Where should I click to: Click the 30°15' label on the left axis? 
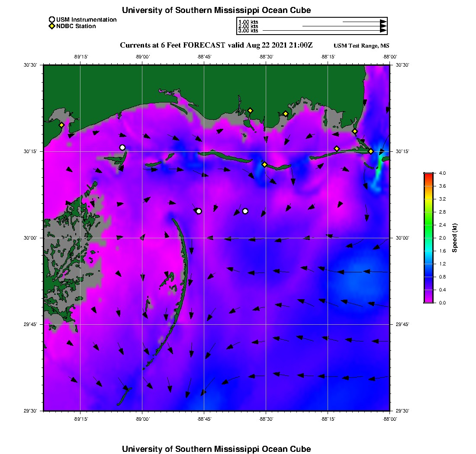point(33,152)
